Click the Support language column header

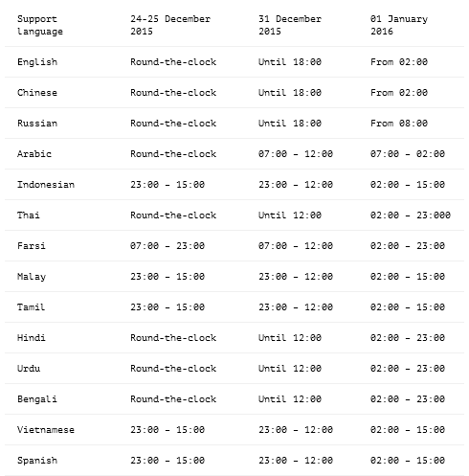(40, 25)
